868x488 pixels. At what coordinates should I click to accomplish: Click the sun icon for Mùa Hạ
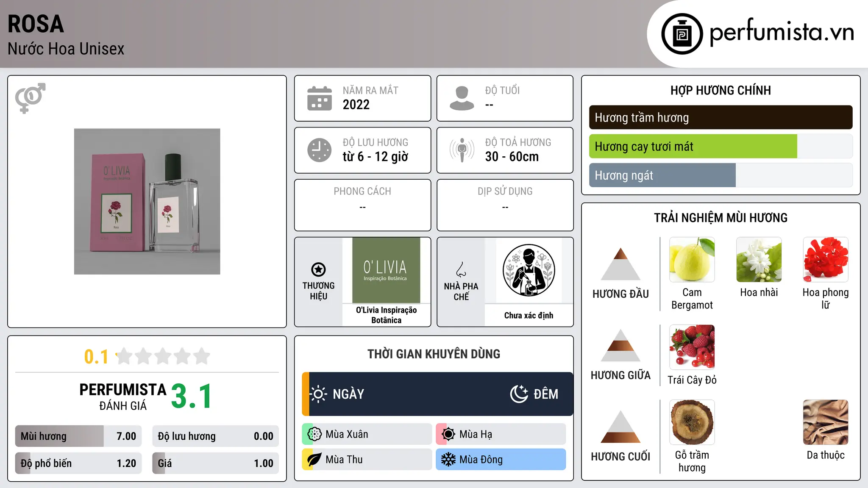coord(448,434)
